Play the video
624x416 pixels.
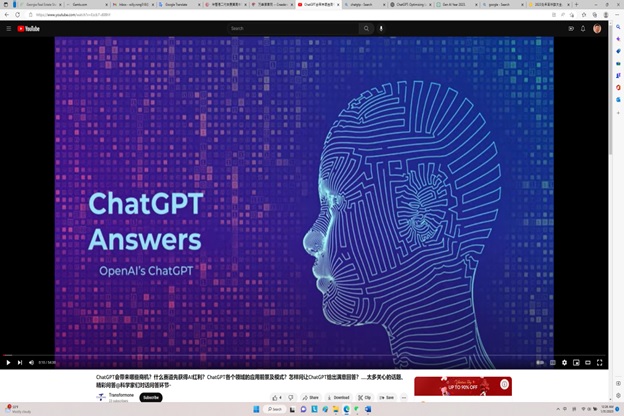point(8,363)
